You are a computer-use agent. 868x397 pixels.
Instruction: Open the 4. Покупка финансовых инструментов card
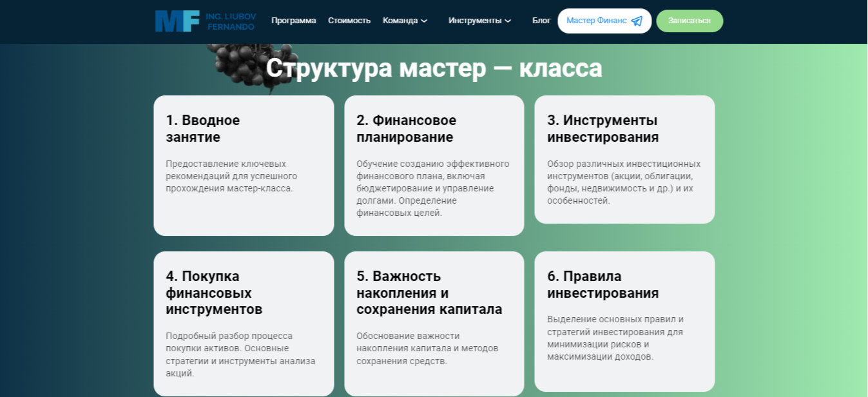[x=244, y=322]
